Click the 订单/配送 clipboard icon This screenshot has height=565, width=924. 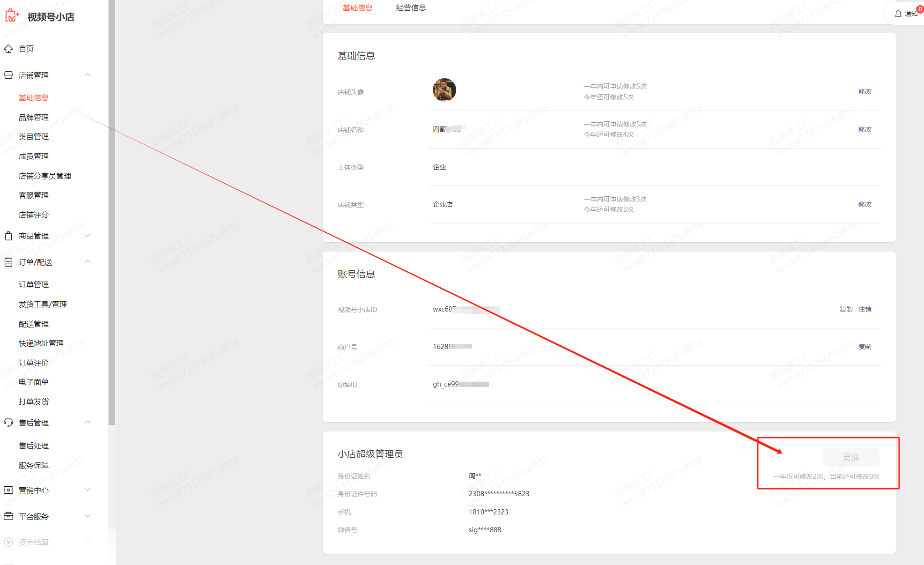(x=8, y=262)
